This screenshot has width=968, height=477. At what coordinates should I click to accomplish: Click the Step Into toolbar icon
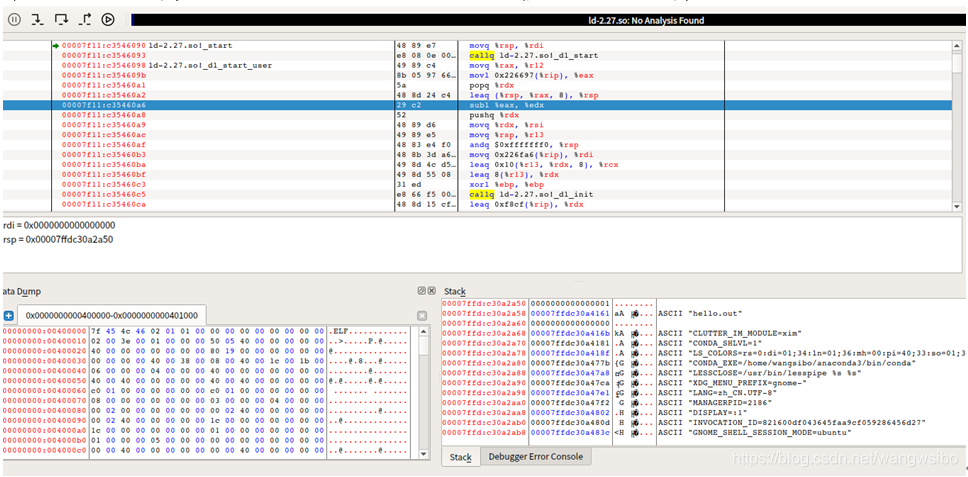(x=37, y=20)
